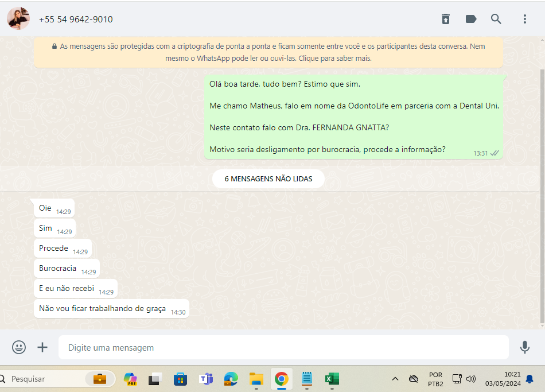545x392 pixels.
Task: Click the encryption notice to learn more
Action: point(268,52)
